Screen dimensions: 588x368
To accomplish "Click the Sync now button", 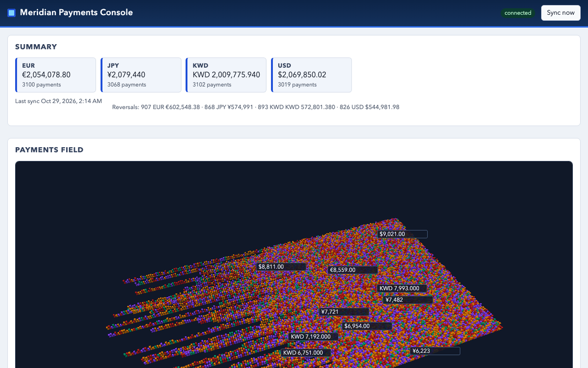I will click(561, 13).
